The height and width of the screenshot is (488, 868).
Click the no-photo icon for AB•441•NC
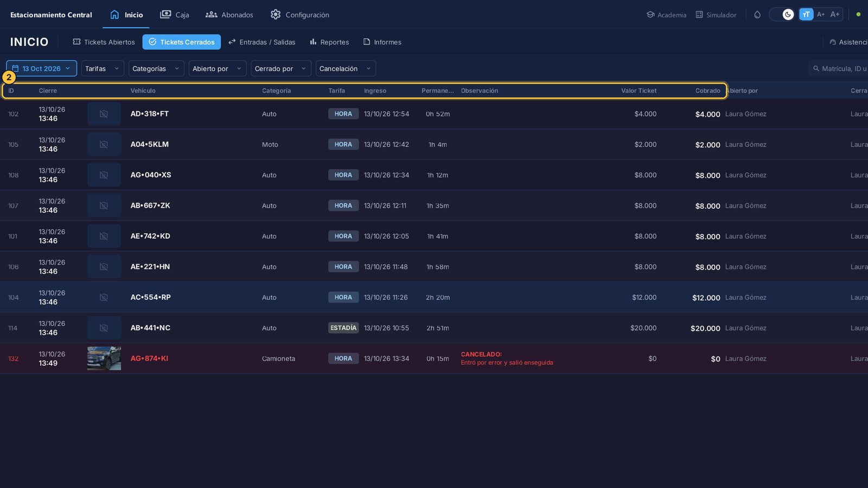[104, 328]
